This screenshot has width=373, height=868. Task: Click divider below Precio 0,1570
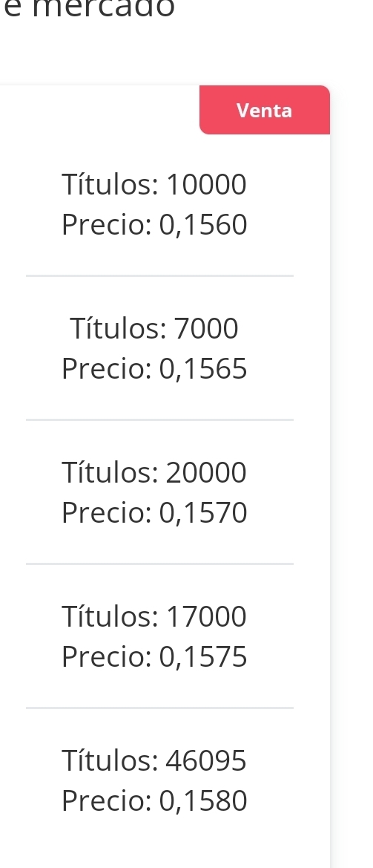coord(159,564)
